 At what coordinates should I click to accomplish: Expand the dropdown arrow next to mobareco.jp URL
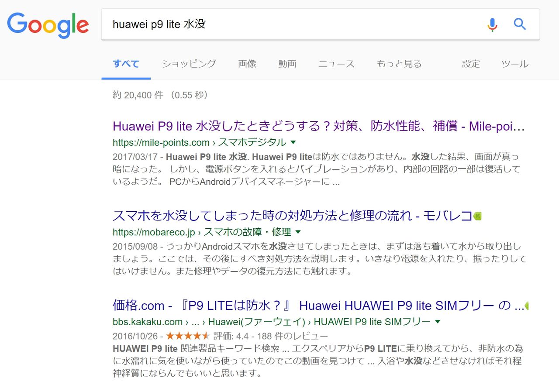coord(298,232)
